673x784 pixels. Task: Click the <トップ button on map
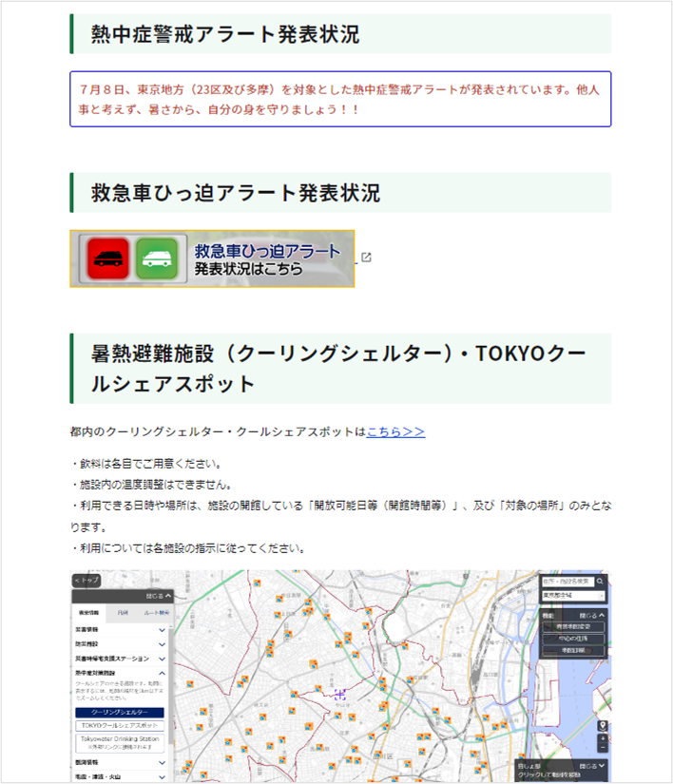87,581
